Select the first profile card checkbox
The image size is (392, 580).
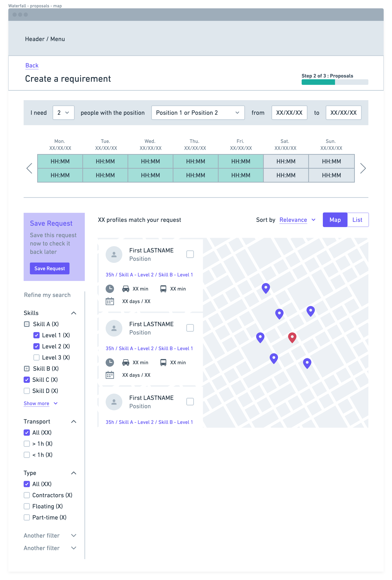click(x=190, y=254)
